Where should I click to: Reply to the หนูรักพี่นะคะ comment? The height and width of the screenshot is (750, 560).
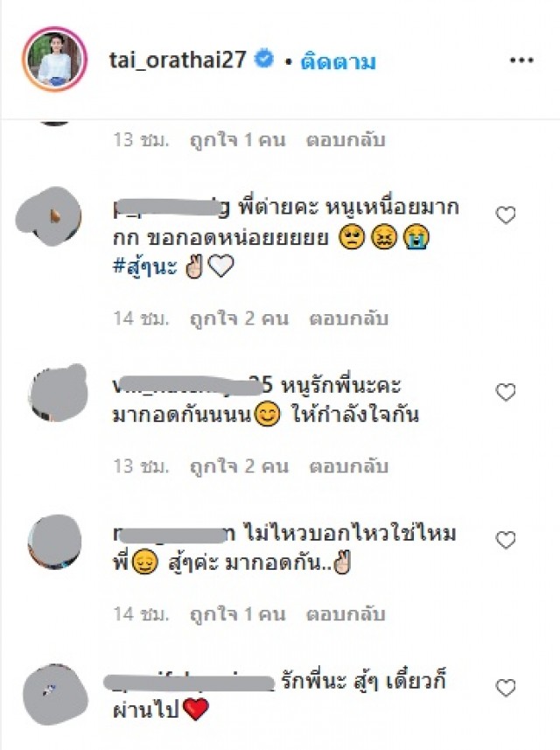click(348, 466)
